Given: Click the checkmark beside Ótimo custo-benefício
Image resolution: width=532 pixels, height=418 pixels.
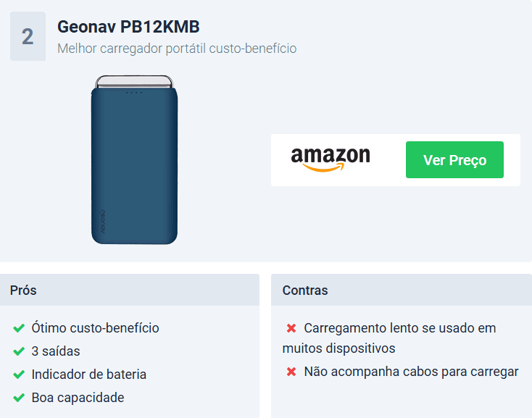Looking at the screenshot, I should [x=19, y=328].
